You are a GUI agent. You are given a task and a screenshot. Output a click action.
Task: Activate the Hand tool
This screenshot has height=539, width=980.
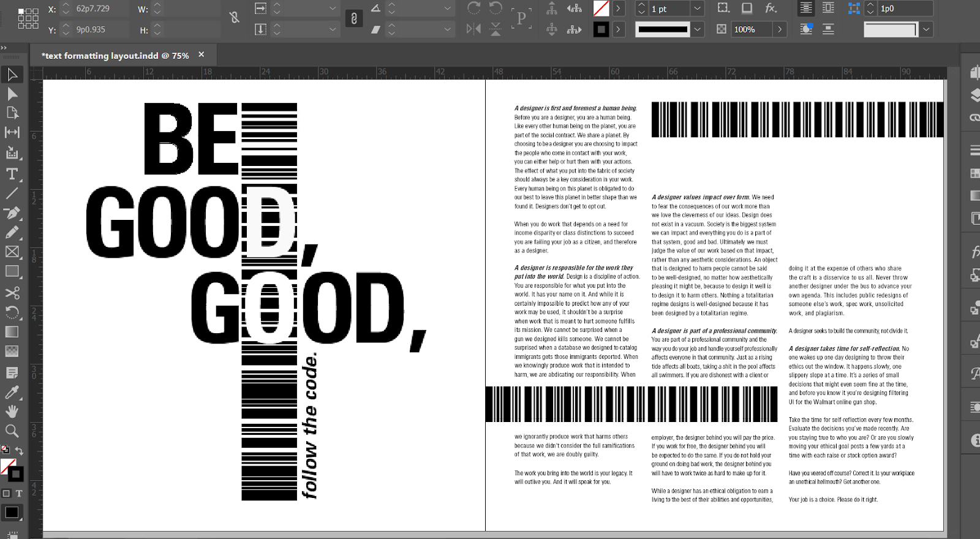tap(12, 411)
